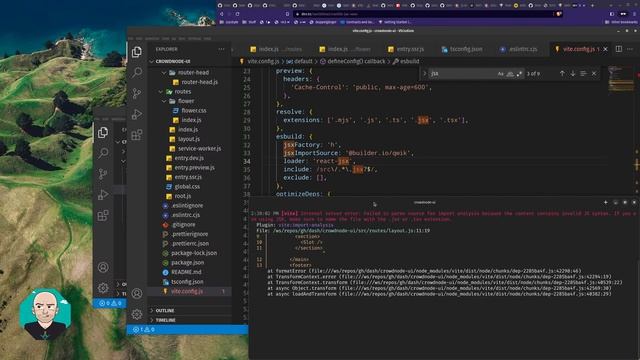Toggle find in selection icon

[583, 73]
